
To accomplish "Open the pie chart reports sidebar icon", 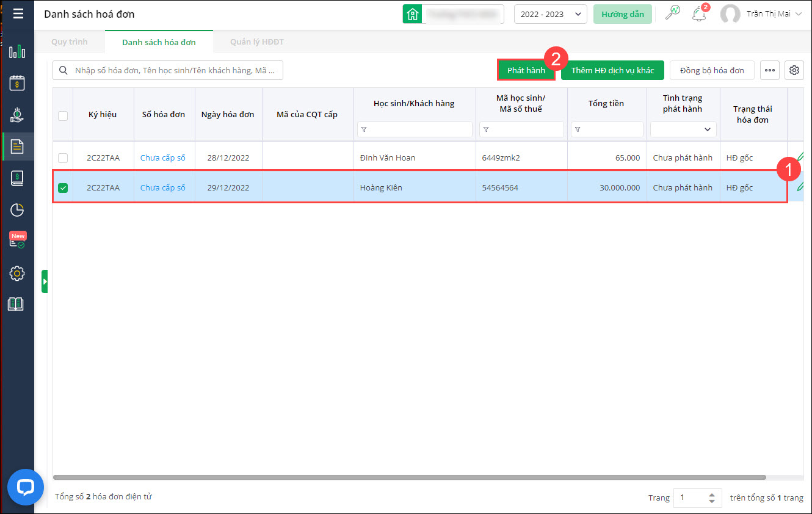I will pos(17,210).
